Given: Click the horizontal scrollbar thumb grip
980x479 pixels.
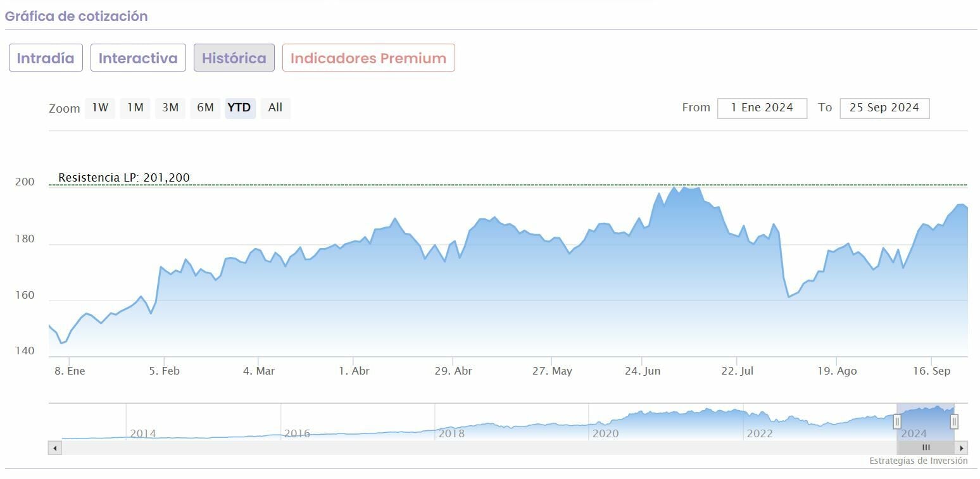Looking at the screenshot, I should point(926,448).
